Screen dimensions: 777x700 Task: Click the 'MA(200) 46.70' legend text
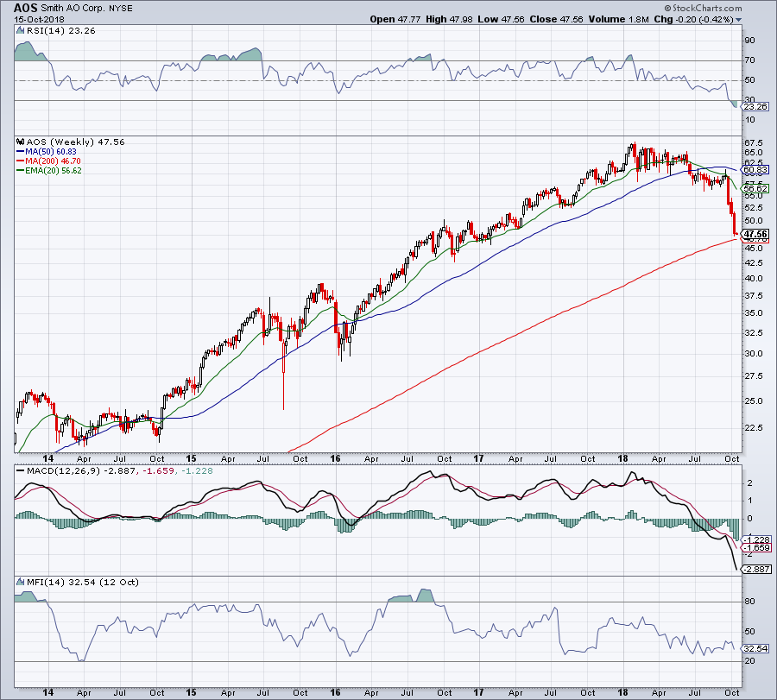click(x=53, y=161)
